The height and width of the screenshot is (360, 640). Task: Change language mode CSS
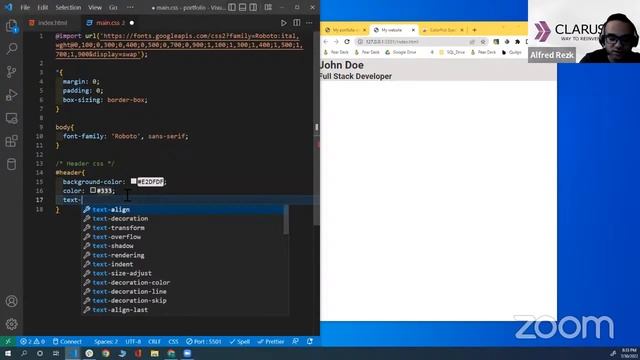(173, 341)
